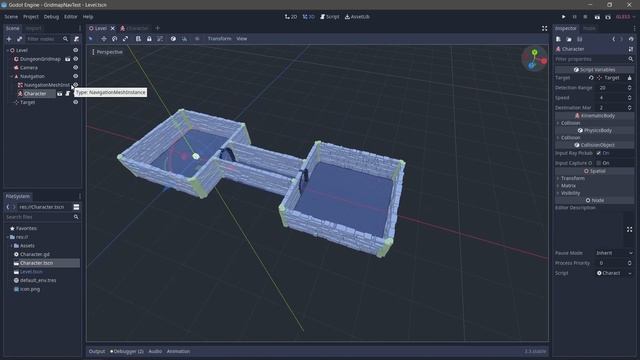Click the list-select tool icon in the viewport toolbar
The image size is (640, 360).
(x=138, y=39)
